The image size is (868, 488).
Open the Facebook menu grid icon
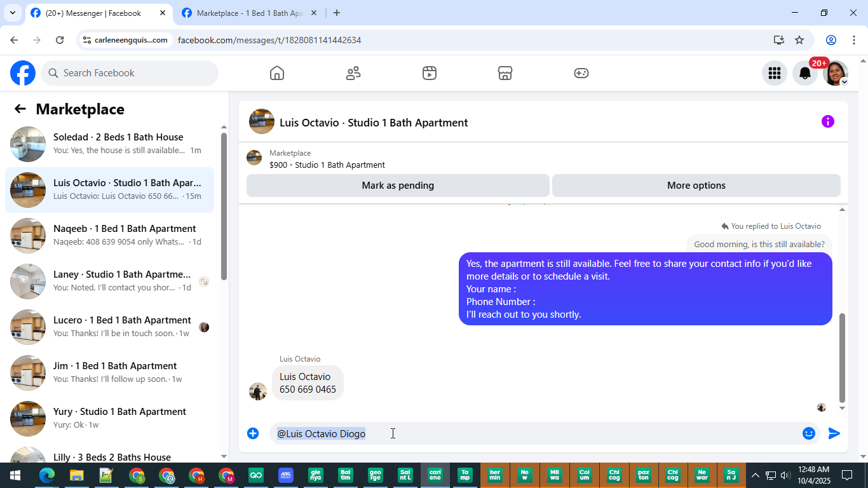tap(774, 73)
